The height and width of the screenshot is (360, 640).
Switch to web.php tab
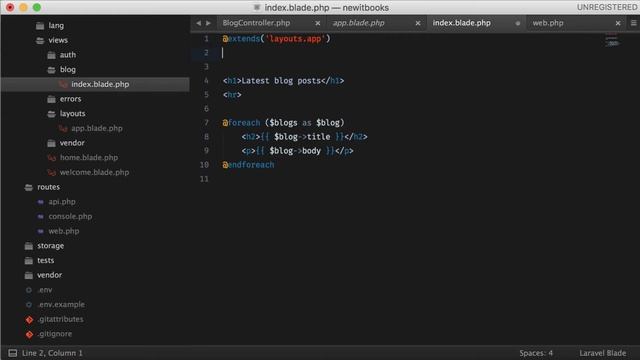(x=548, y=23)
